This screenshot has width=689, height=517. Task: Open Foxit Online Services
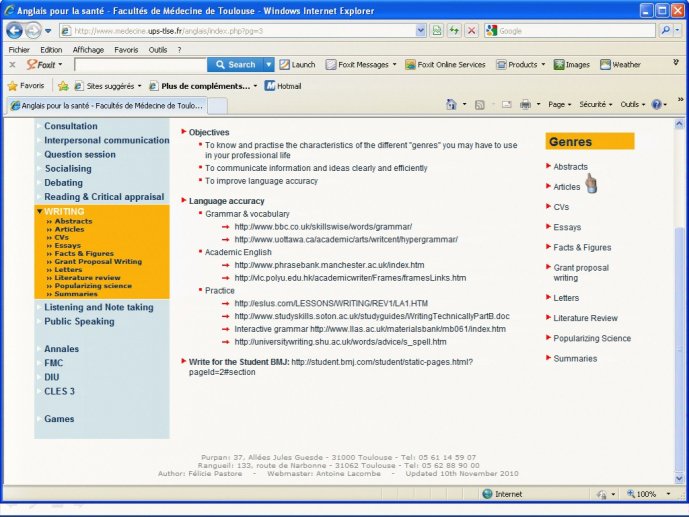pyautogui.click(x=445, y=65)
